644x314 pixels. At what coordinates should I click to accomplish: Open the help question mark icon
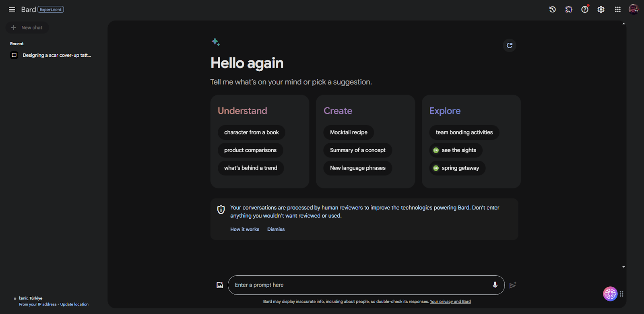pos(585,9)
